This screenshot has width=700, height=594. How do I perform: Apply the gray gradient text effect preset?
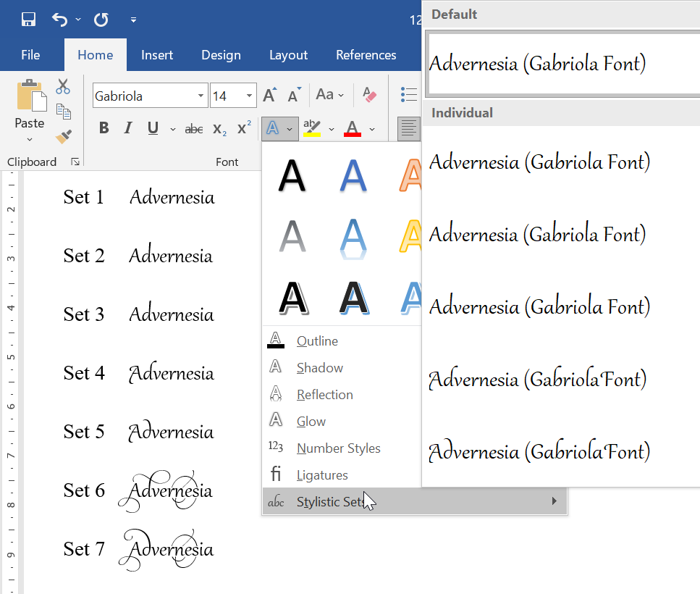(292, 237)
